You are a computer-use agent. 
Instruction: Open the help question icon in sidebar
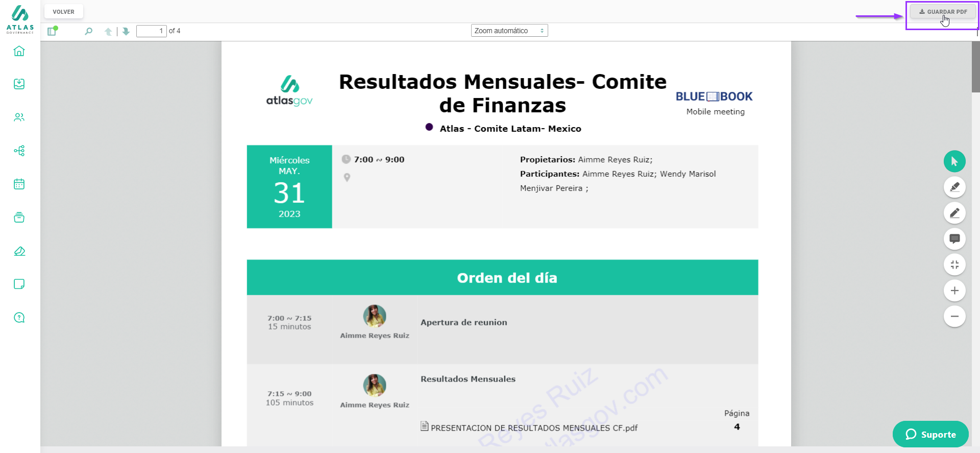click(19, 318)
